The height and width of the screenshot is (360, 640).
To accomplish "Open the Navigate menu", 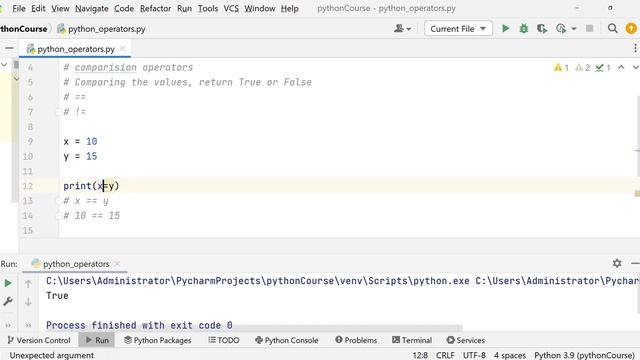I will (91, 9).
